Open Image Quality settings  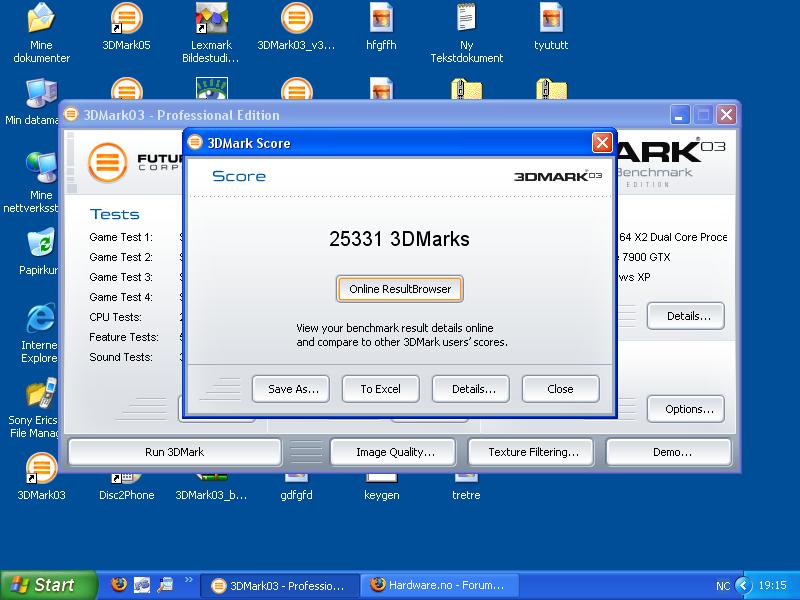point(393,452)
